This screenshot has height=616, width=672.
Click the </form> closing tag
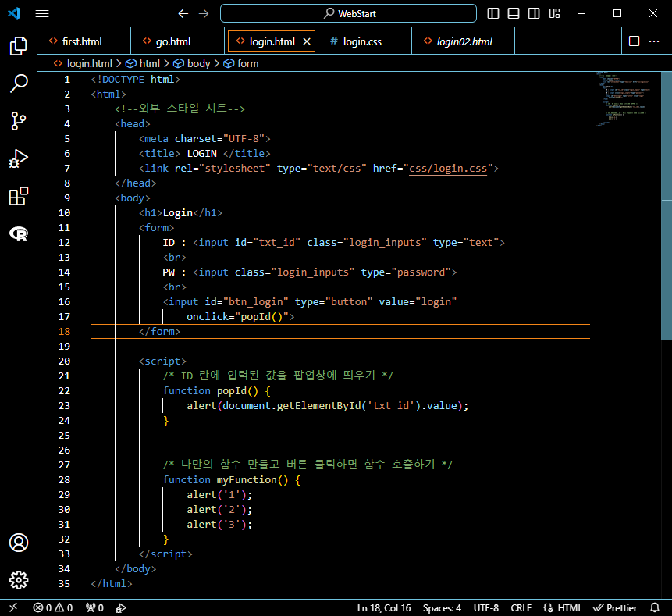pyautogui.click(x=159, y=331)
